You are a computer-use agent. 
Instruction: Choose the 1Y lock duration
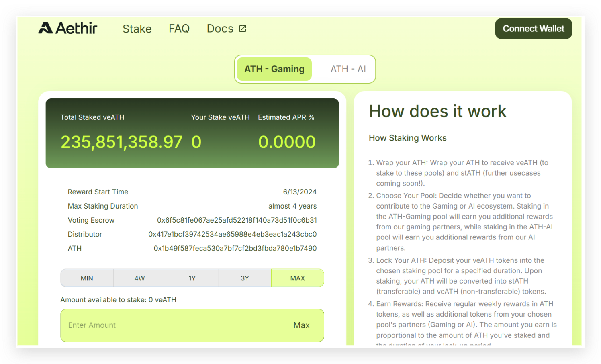tap(192, 278)
